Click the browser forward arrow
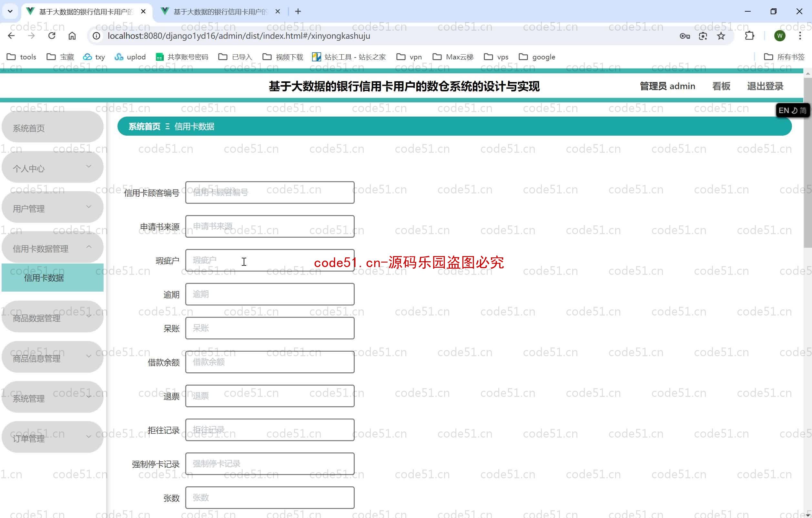 (x=31, y=36)
